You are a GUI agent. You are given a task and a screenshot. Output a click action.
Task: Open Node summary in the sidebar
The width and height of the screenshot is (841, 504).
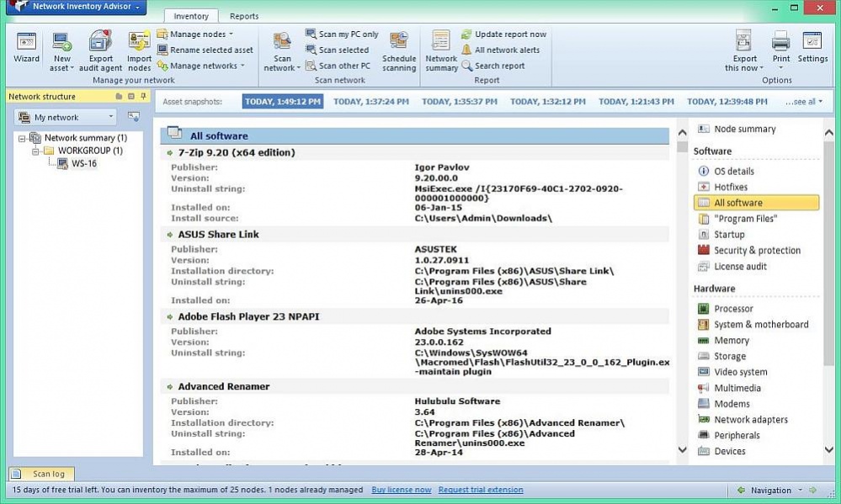[737, 129]
